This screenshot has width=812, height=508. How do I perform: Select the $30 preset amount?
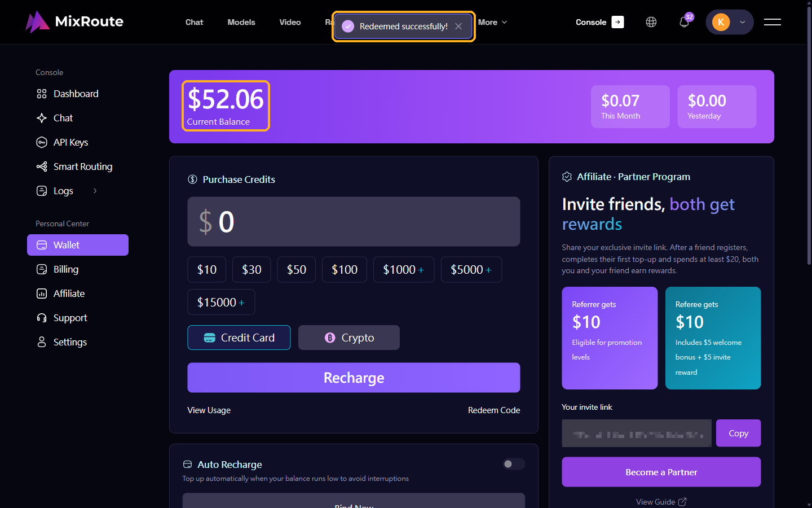[251, 270]
